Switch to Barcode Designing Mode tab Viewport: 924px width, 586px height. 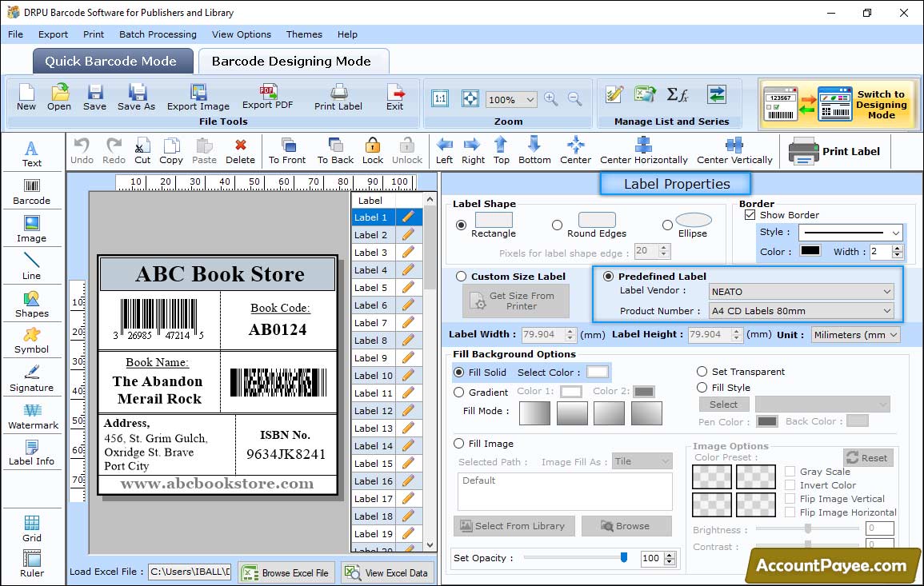pyautogui.click(x=293, y=62)
